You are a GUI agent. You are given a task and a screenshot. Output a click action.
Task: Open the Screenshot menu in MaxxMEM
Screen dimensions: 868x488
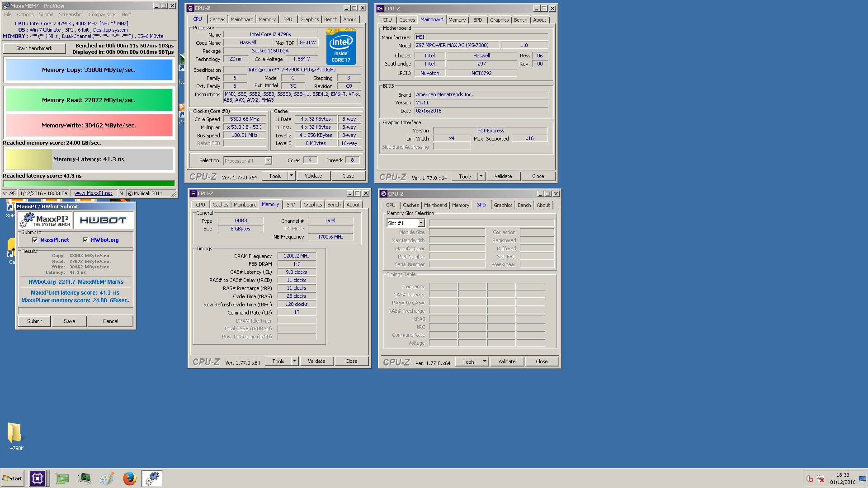point(71,14)
